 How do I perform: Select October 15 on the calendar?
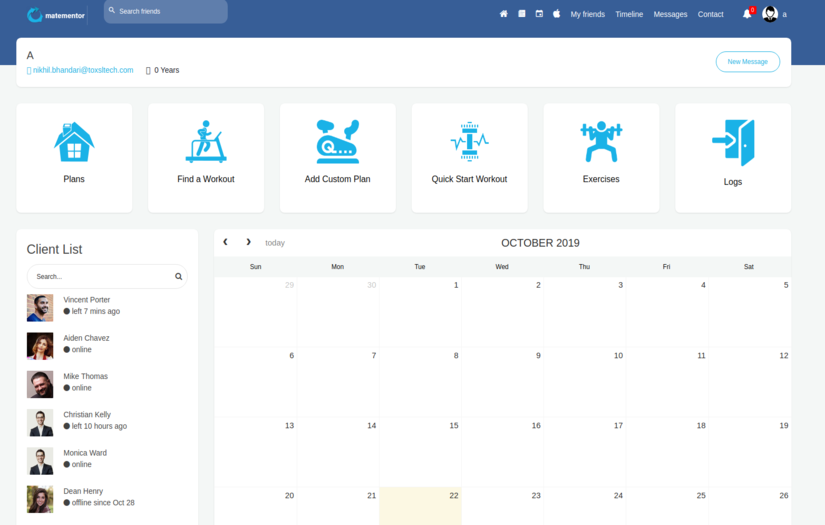[420, 452]
